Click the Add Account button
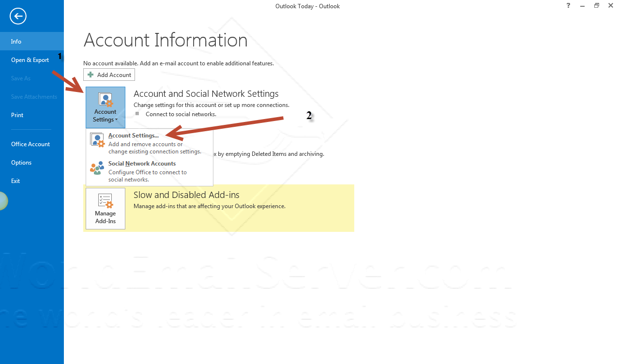Screen dimensions: 618x364 point(109,75)
